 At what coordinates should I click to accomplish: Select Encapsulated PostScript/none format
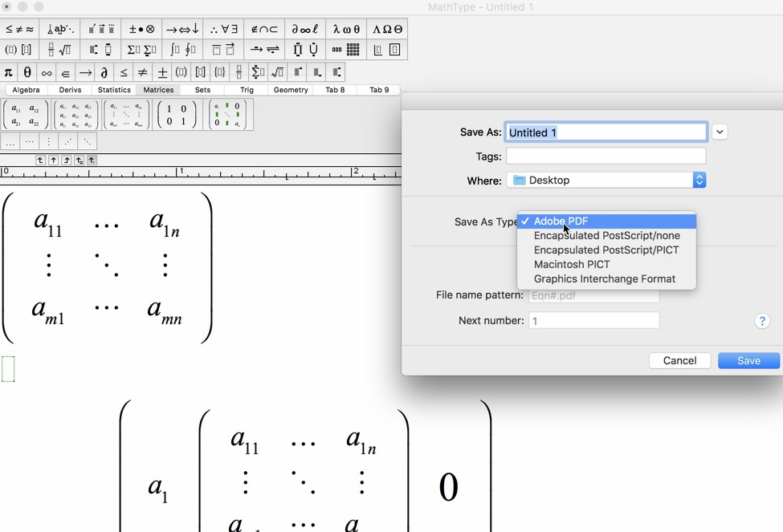click(x=606, y=235)
